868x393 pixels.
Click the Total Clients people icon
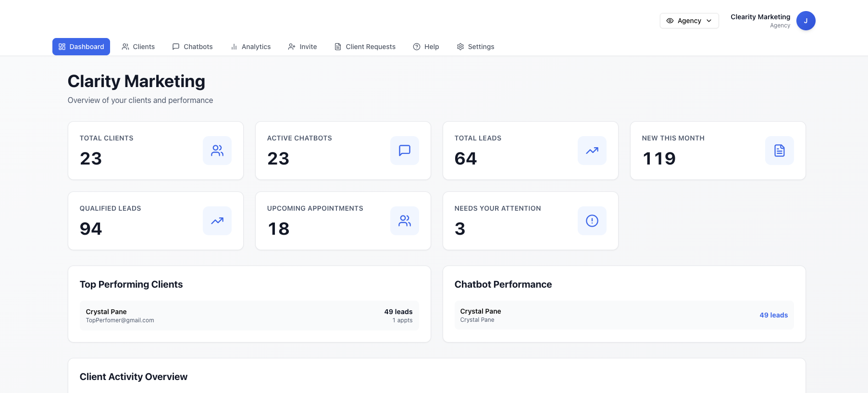click(x=217, y=151)
